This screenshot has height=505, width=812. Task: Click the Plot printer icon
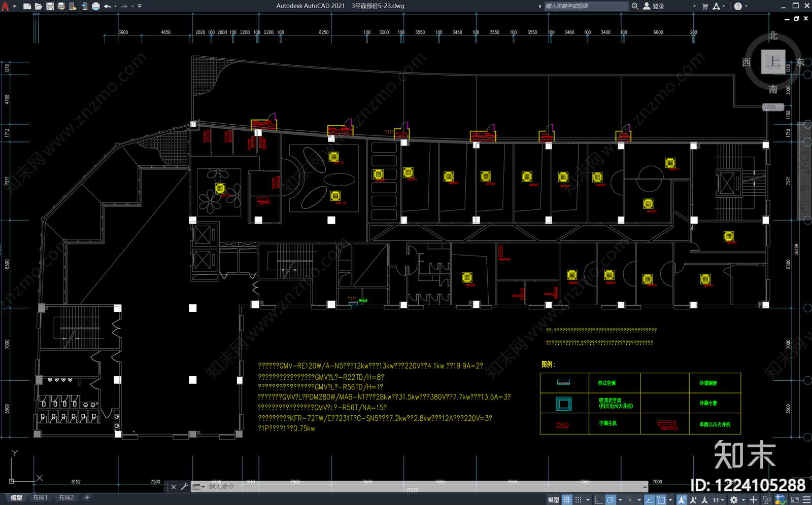click(95, 6)
